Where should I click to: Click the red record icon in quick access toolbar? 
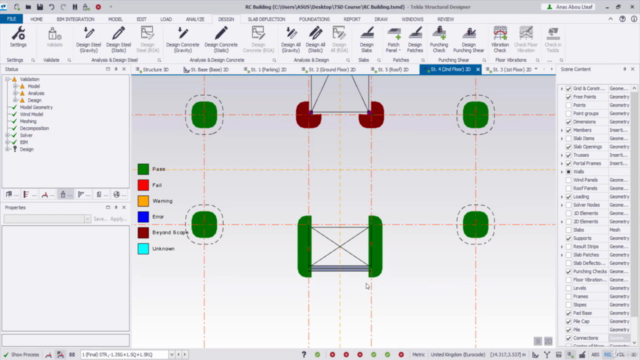pos(98,7)
